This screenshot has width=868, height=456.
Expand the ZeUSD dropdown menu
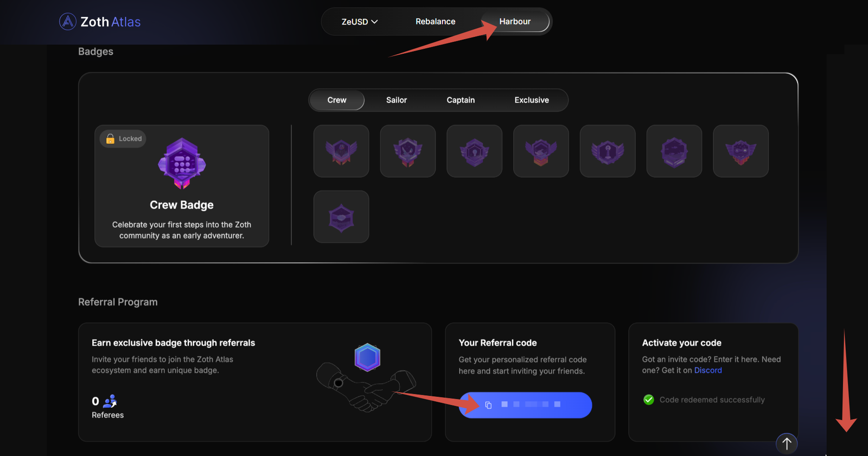coord(359,22)
